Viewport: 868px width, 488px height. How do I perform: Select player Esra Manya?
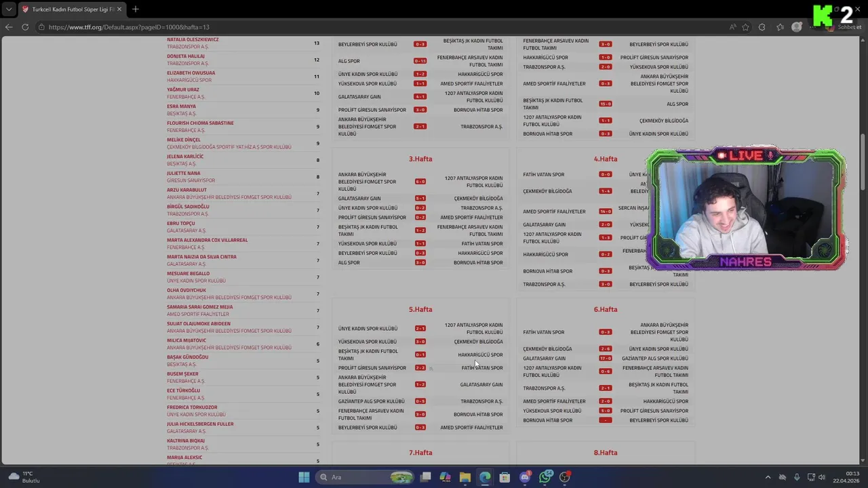[x=181, y=106]
